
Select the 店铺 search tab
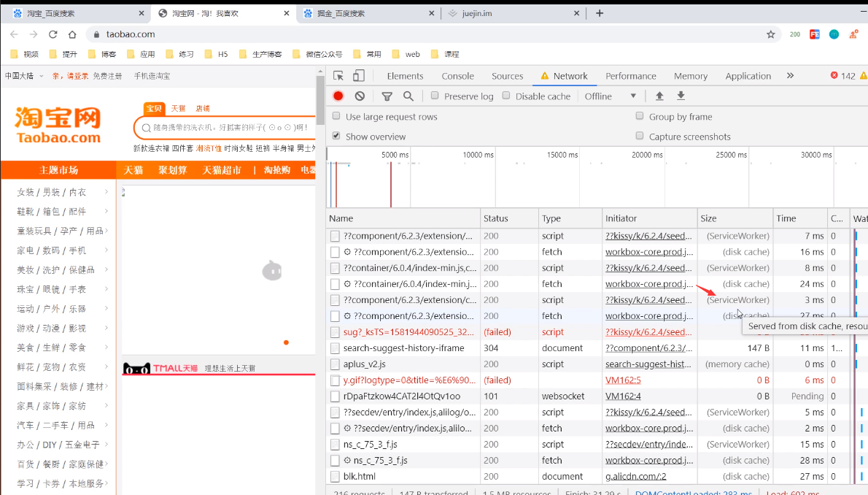[x=203, y=109]
